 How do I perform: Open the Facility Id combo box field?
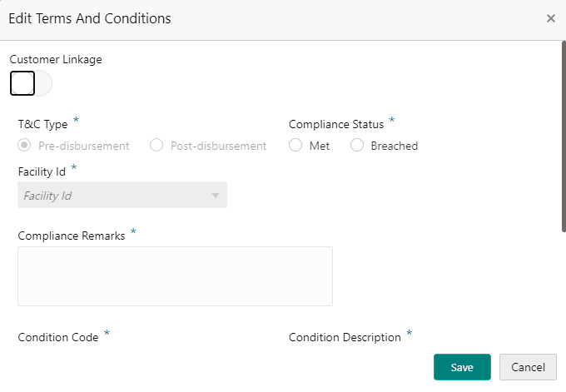[x=112, y=196]
